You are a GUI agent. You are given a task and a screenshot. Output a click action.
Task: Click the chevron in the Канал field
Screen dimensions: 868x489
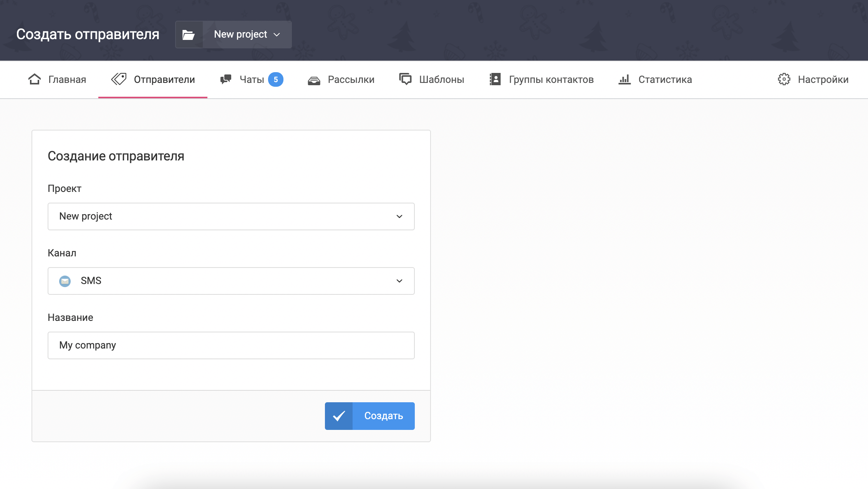point(399,281)
